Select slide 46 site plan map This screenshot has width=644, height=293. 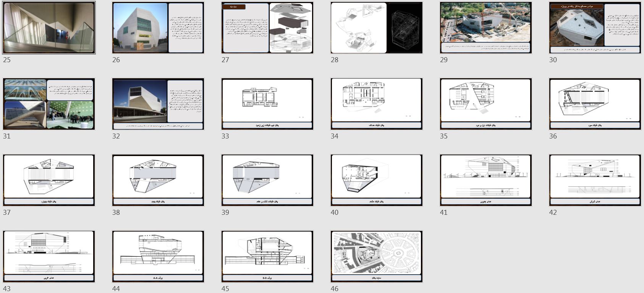point(377,257)
